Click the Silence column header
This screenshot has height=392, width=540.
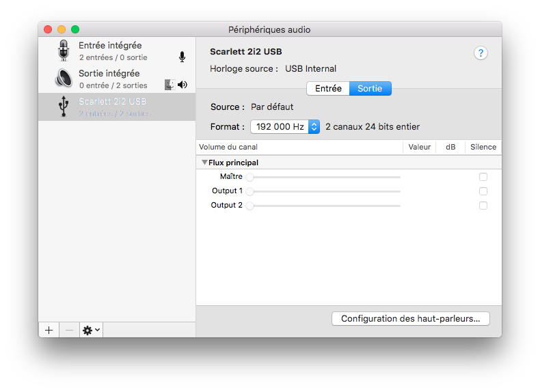[x=483, y=147]
